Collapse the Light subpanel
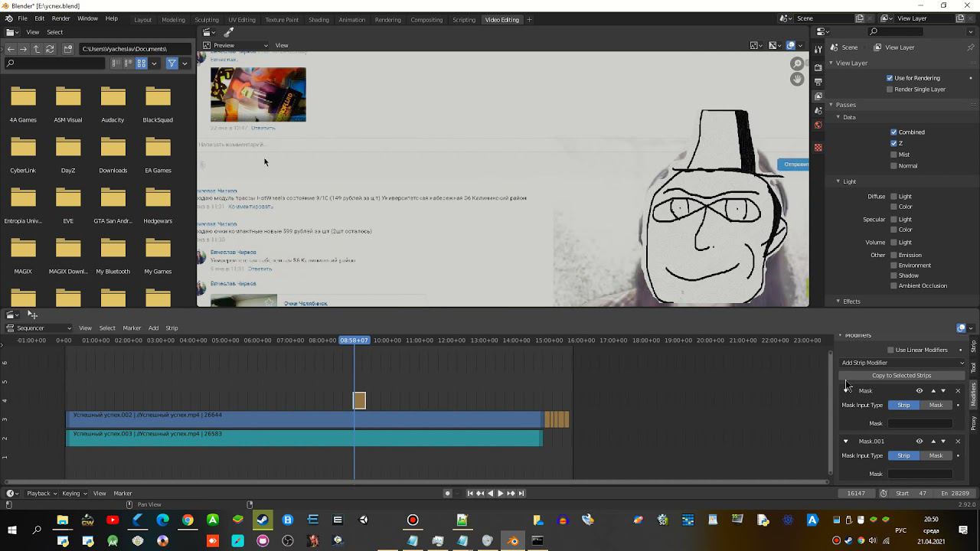 pyautogui.click(x=838, y=181)
